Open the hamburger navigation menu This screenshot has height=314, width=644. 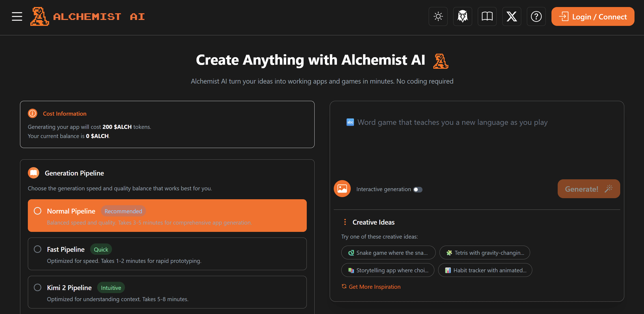coord(17,17)
